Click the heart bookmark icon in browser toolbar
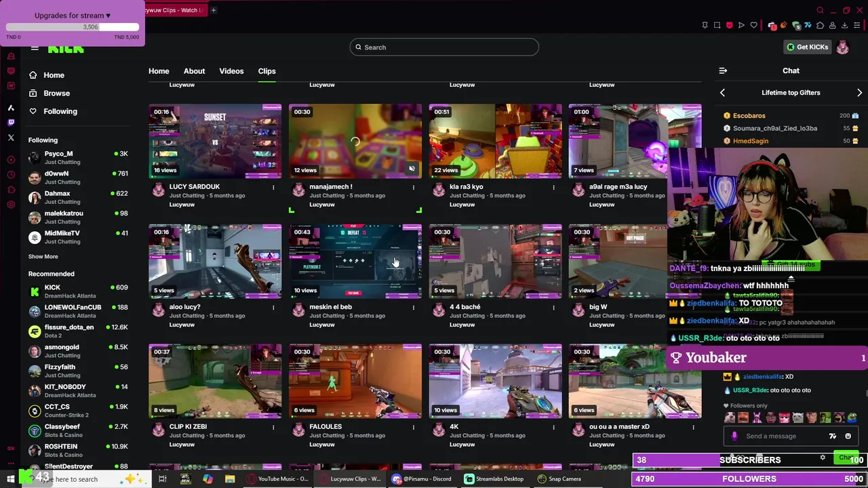868x488 pixels. click(753, 26)
